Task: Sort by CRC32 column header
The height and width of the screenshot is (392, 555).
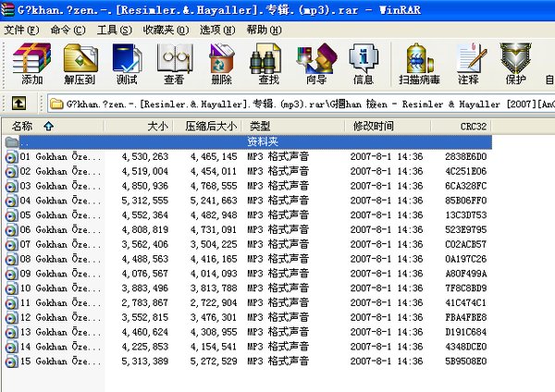Action: (x=462, y=126)
